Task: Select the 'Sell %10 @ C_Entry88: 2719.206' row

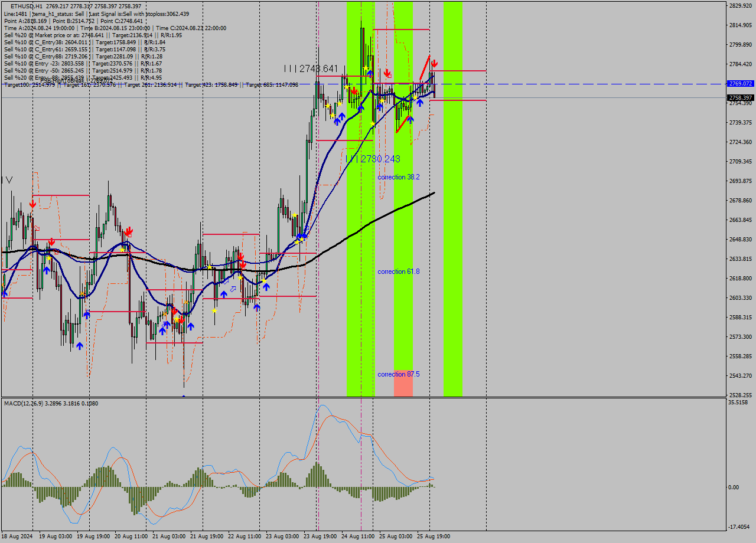Action: 83,56
